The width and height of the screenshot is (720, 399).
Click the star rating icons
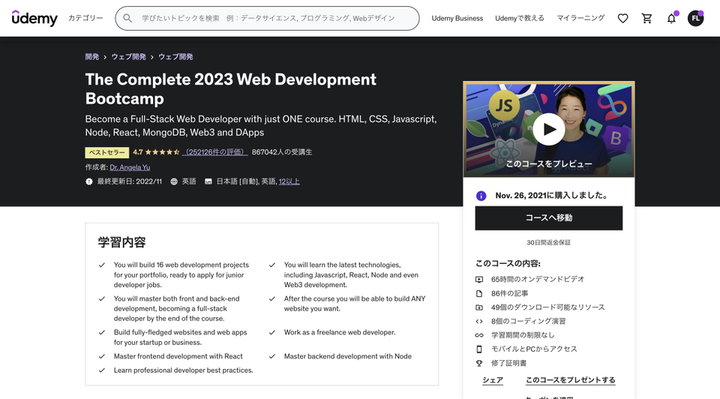(162, 152)
